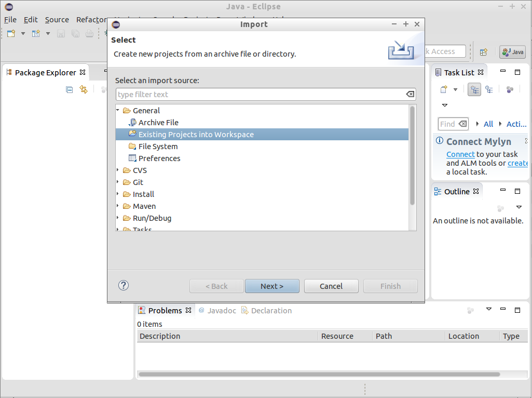The image size is (532, 398).
Task: Select Existing Projects into Workspace
Action: (x=262, y=134)
